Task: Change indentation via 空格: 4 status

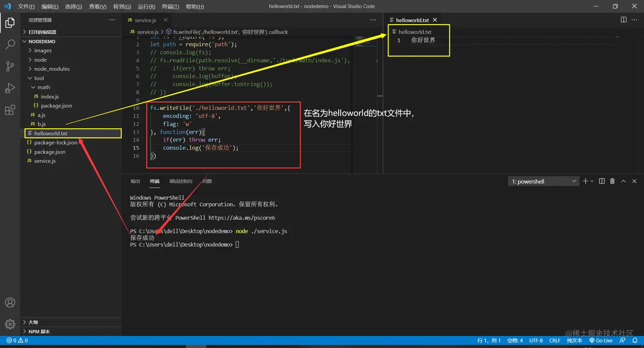Action: (515, 340)
